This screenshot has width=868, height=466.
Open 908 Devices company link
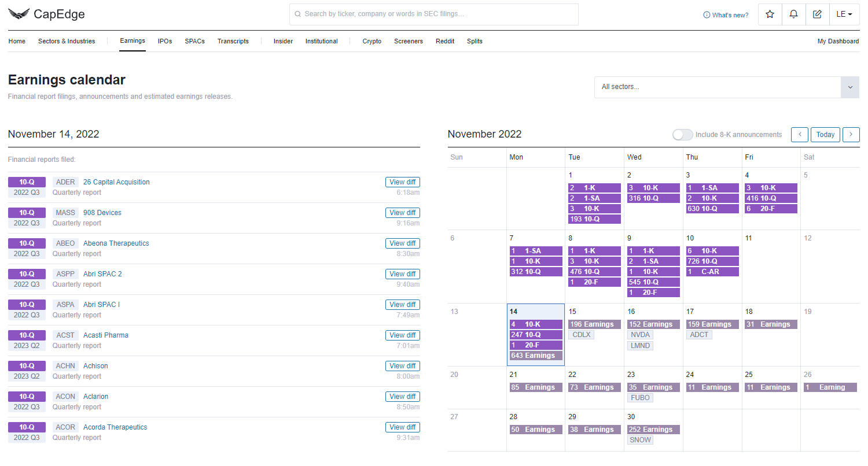point(102,213)
